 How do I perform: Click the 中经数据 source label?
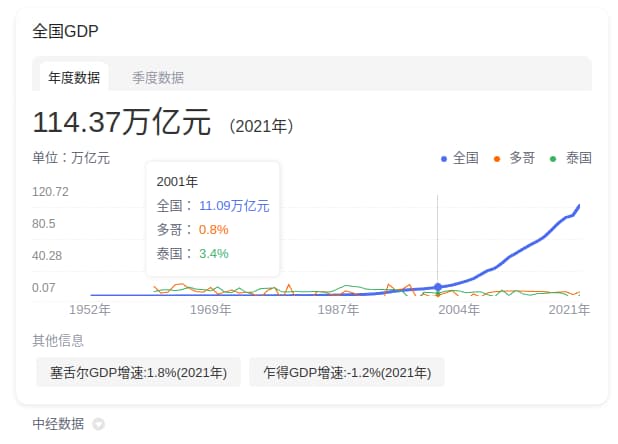pos(58,424)
